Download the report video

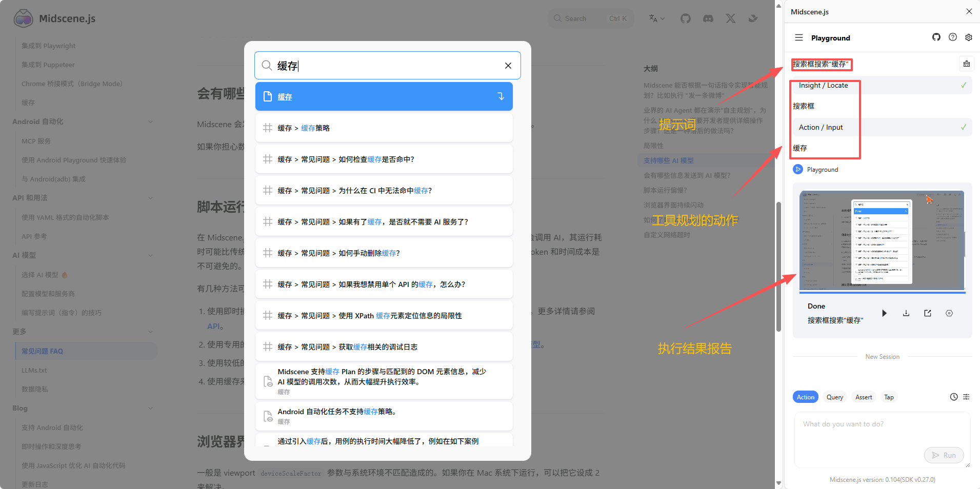click(x=906, y=313)
